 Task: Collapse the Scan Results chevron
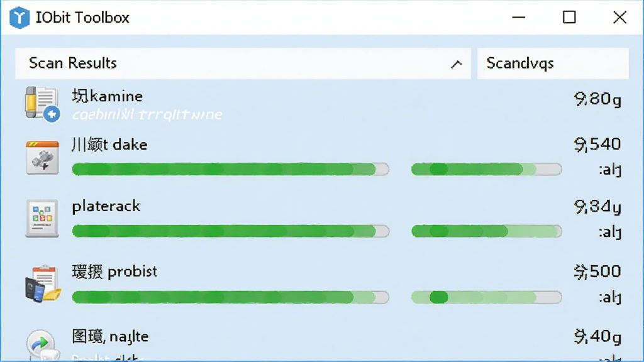457,64
